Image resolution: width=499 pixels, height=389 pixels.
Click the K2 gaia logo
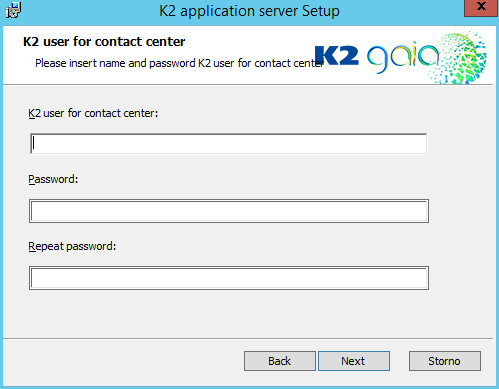(x=401, y=56)
